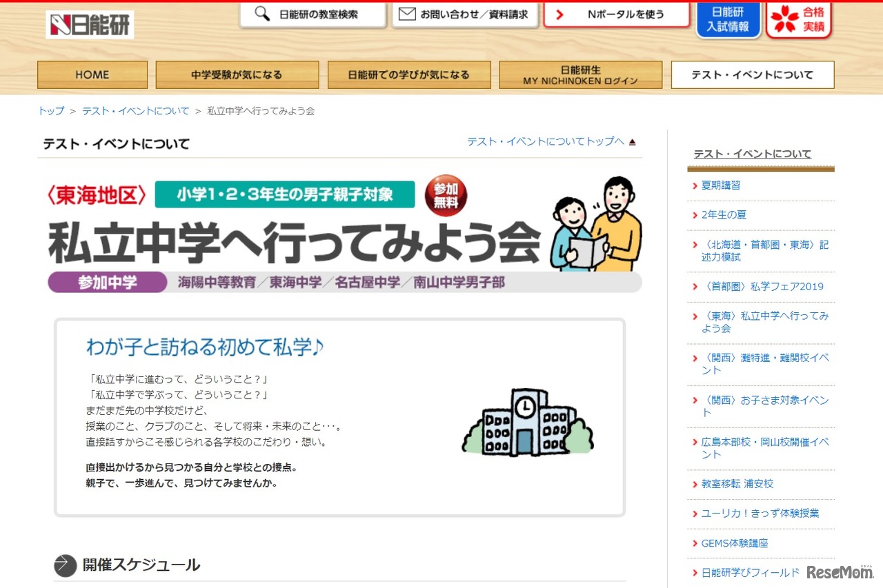The height and width of the screenshot is (588, 883).
Task: Open 日能研生 MY NICHINOKEN ログイン tab
Action: coord(581,75)
